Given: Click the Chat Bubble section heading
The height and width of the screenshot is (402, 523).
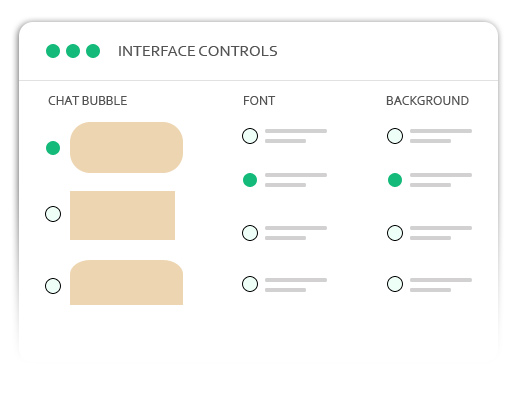Looking at the screenshot, I should coord(87,101).
